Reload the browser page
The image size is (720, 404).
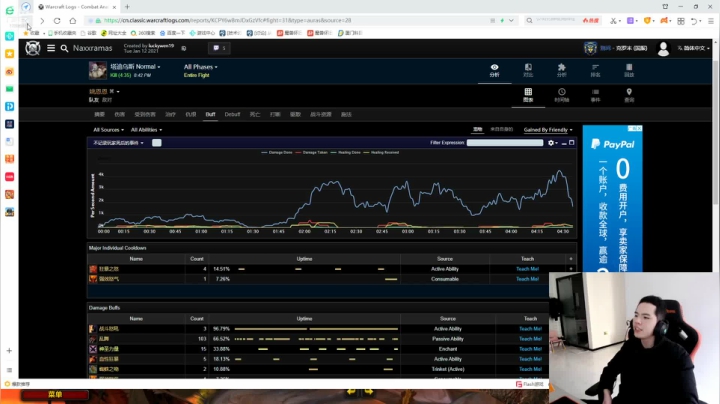pyautogui.click(x=57, y=21)
